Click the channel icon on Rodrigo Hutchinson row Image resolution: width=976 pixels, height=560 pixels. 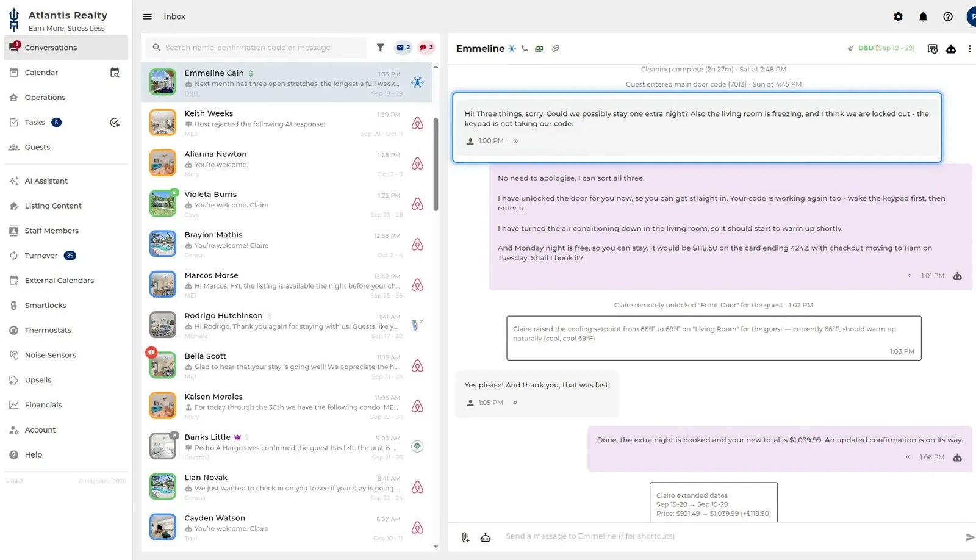coord(417,325)
